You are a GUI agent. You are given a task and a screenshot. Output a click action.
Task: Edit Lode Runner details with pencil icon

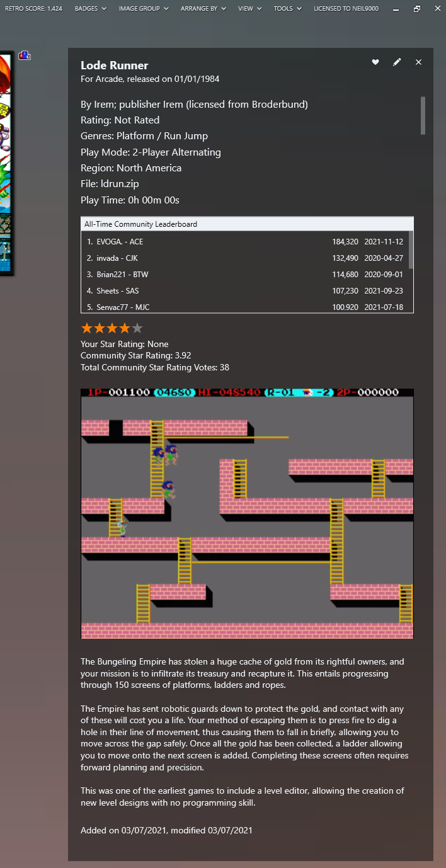click(x=397, y=62)
